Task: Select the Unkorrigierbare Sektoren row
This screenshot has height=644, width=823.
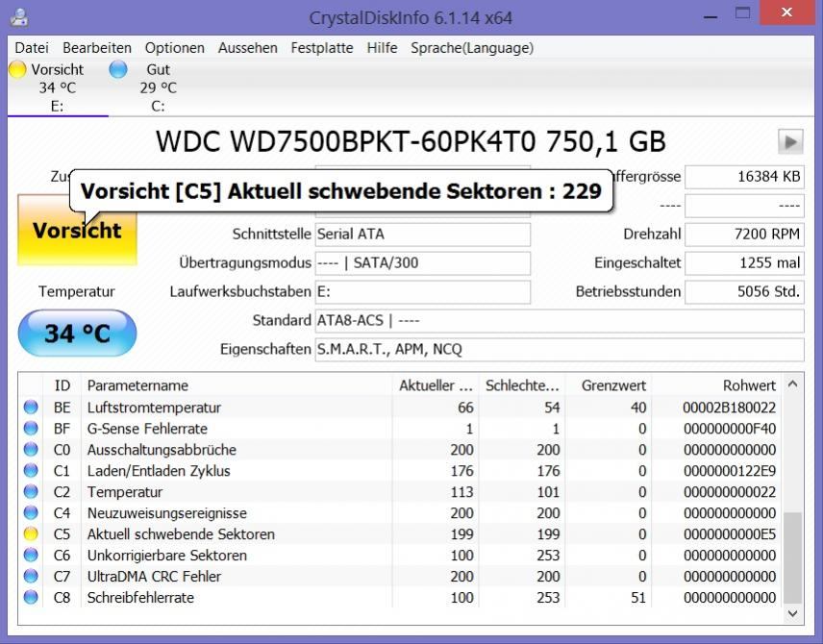Action: point(401,555)
